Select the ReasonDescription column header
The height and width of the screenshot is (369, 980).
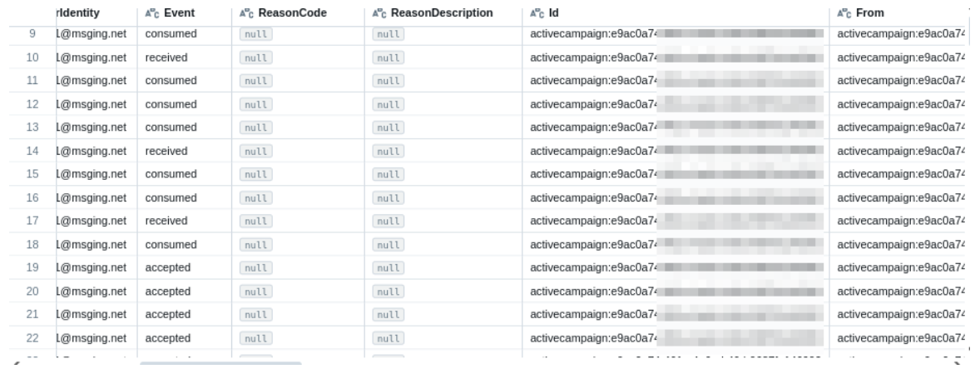pyautogui.click(x=440, y=14)
